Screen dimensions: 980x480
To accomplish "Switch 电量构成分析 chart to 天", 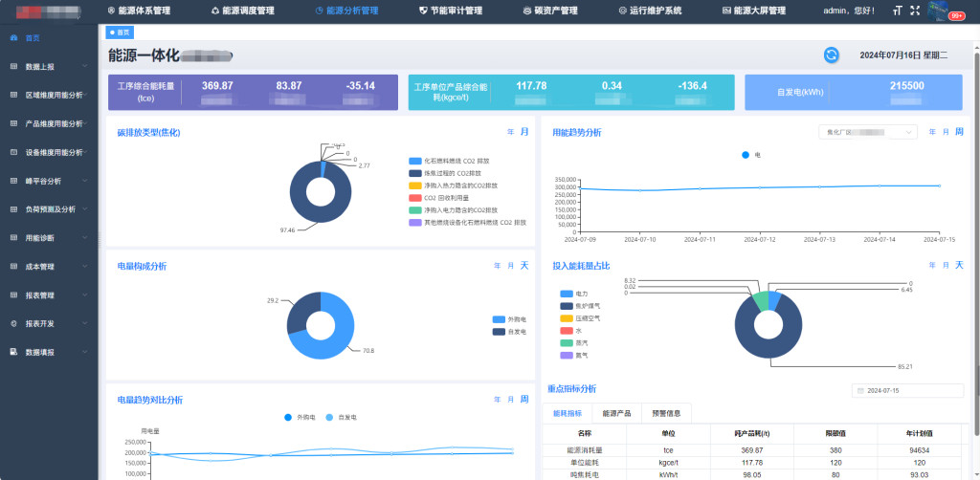I will click(x=523, y=266).
